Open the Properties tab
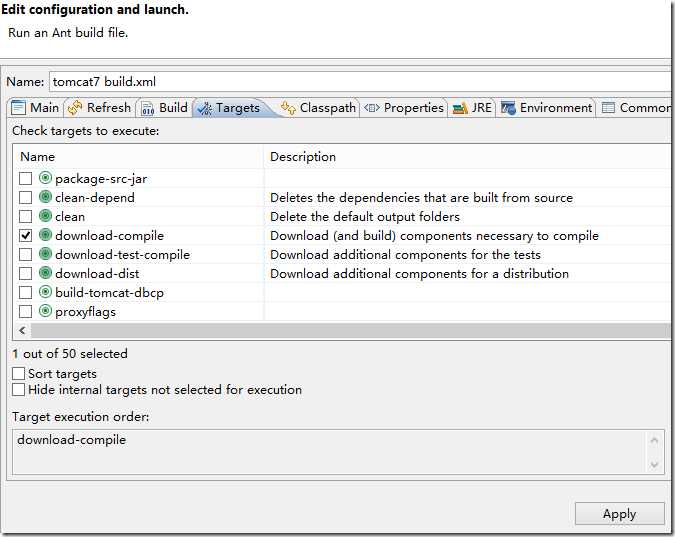This screenshot has width=675, height=537. coord(404,108)
